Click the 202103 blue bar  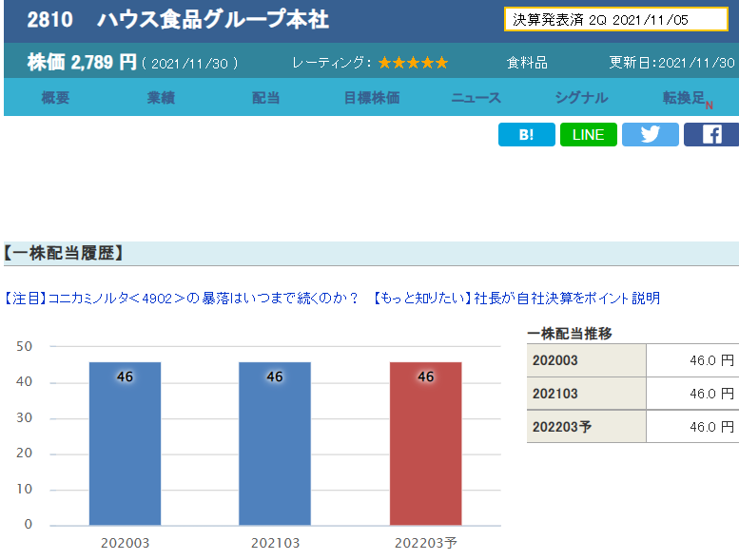pyautogui.click(x=275, y=444)
